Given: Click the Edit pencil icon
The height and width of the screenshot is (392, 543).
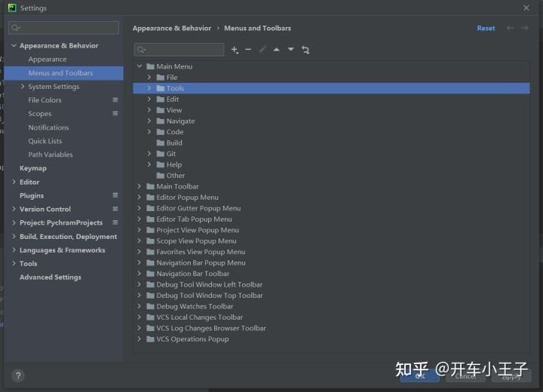Looking at the screenshot, I should (x=262, y=50).
